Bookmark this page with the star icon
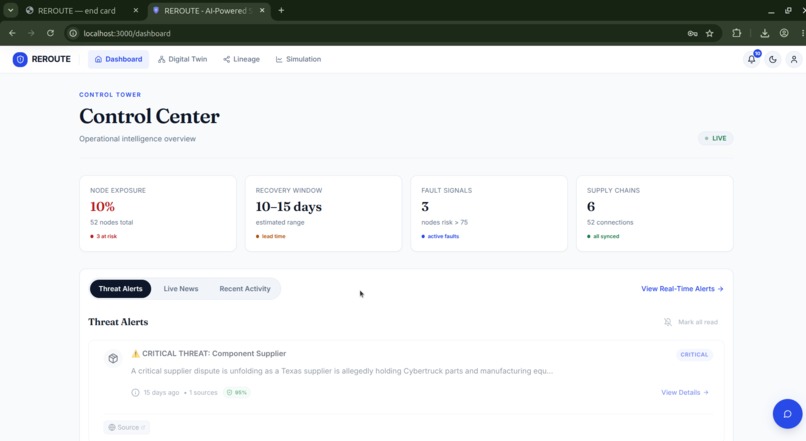Image resolution: width=806 pixels, height=441 pixels. (x=709, y=33)
